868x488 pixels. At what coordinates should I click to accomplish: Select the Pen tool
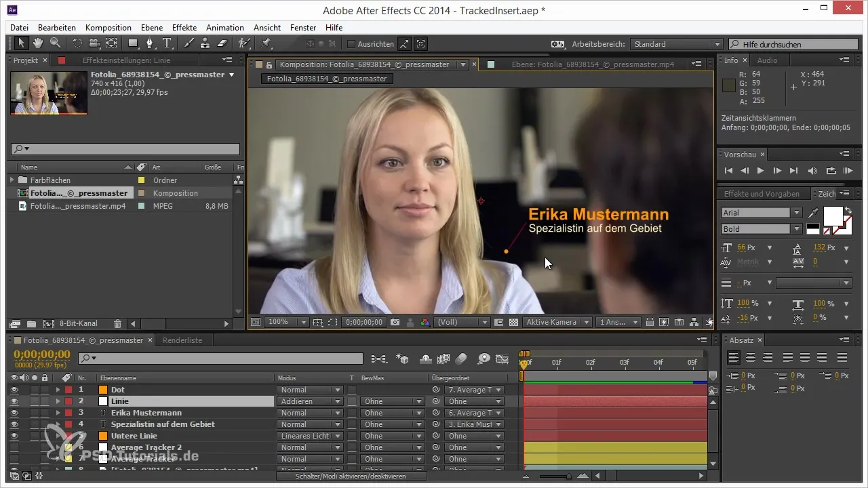151,43
